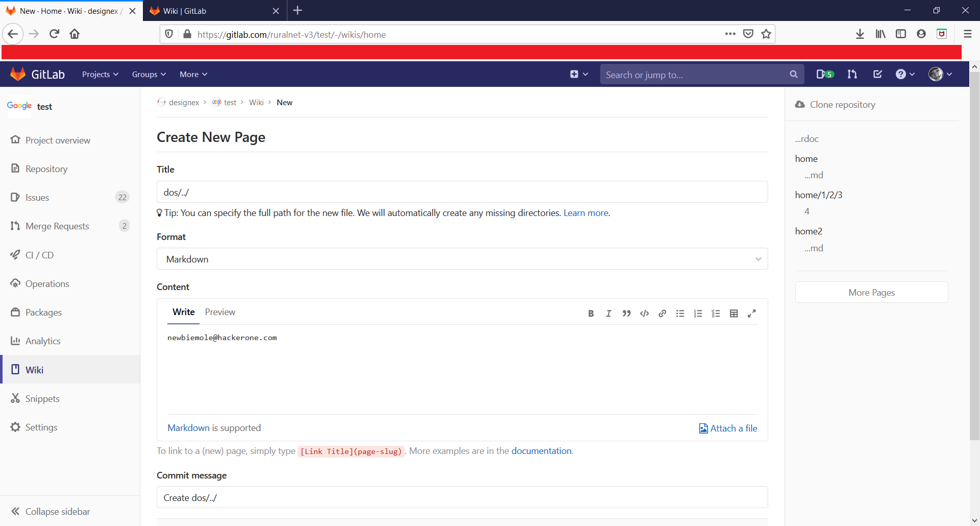Expand the Groups dropdown in navbar

tap(149, 75)
